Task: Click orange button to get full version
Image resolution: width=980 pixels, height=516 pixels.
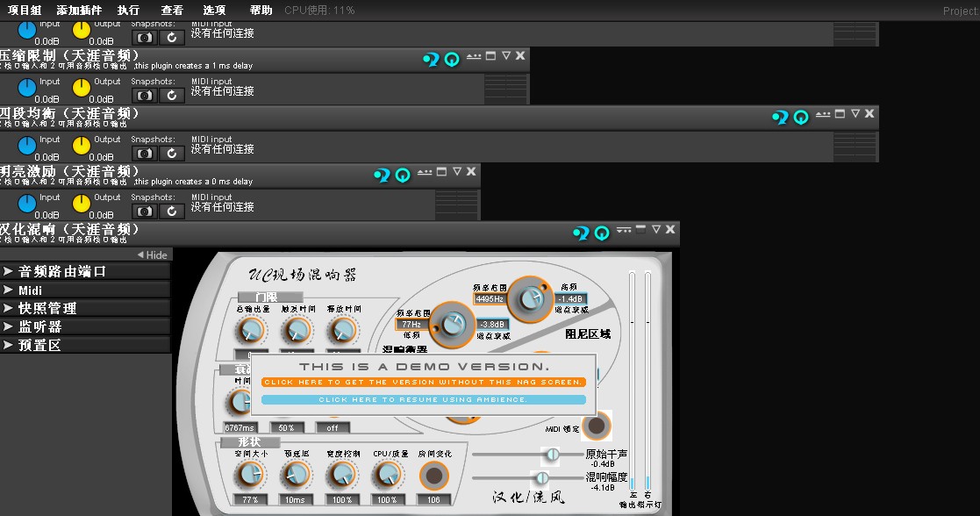Action: 424,382
